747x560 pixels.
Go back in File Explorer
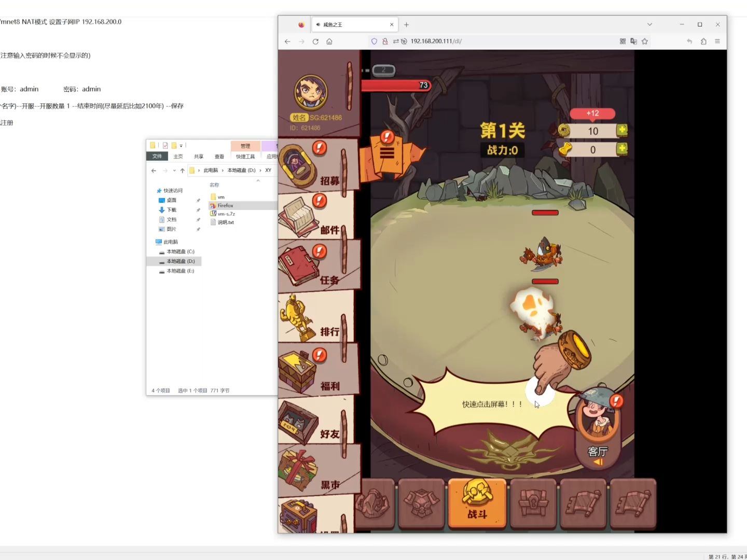click(154, 170)
